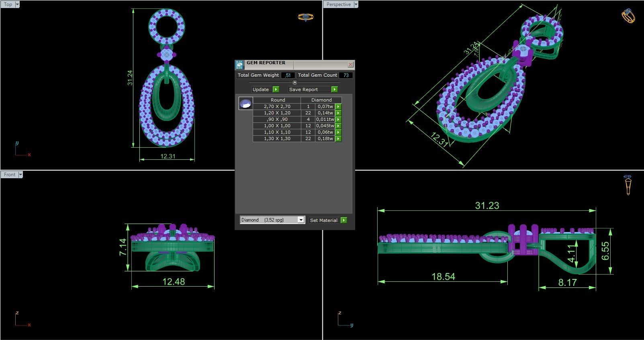The width and height of the screenshot is (644, 340).
Task: Click the Total Gem Weight value ,51
Action: pos(288,75)
